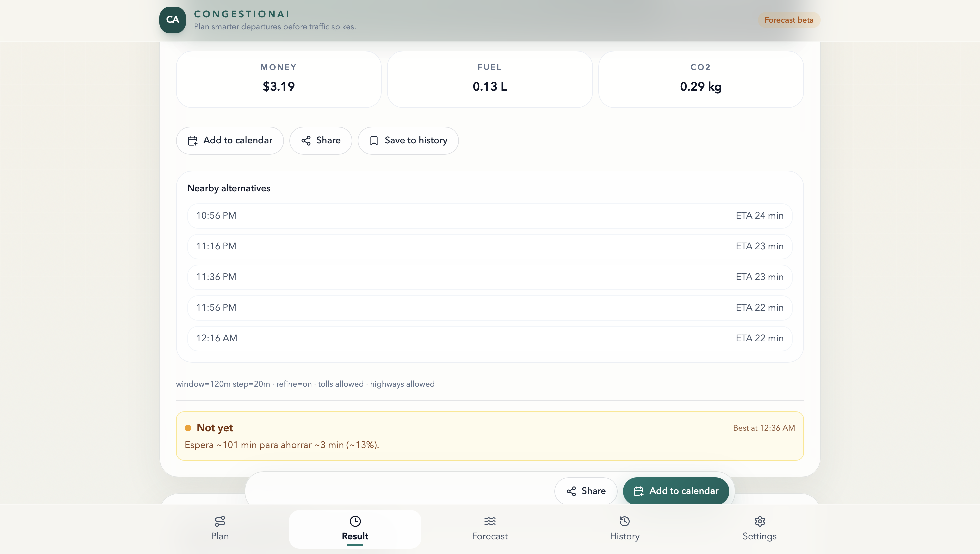Select the 11:16 PM alternative row
The height and width of the screenshot is (554, 980).
coord(490,247)
